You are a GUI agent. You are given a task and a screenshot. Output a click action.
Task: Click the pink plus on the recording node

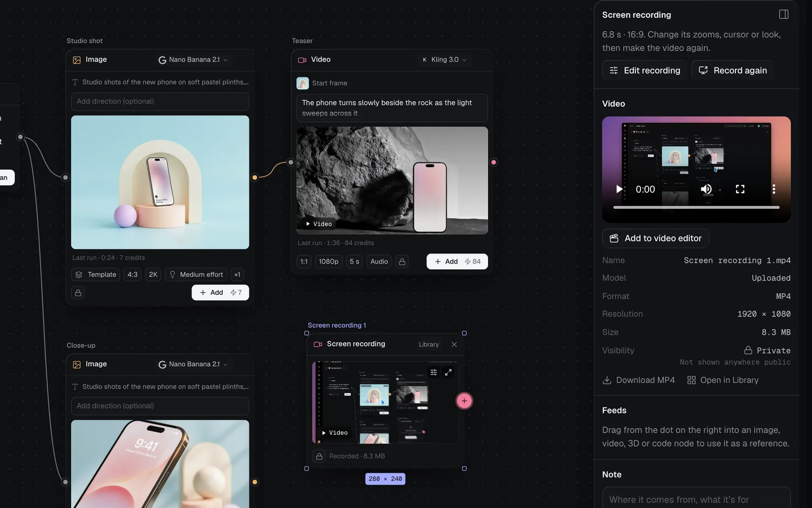pos(464,401)
